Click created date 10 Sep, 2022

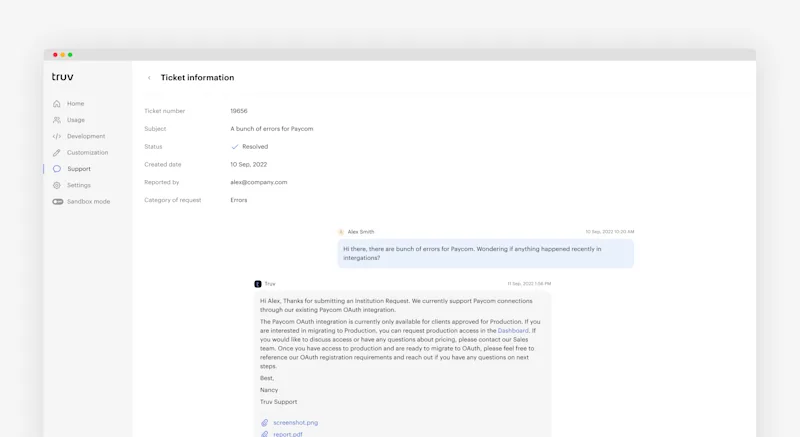(x=248, y=164)
